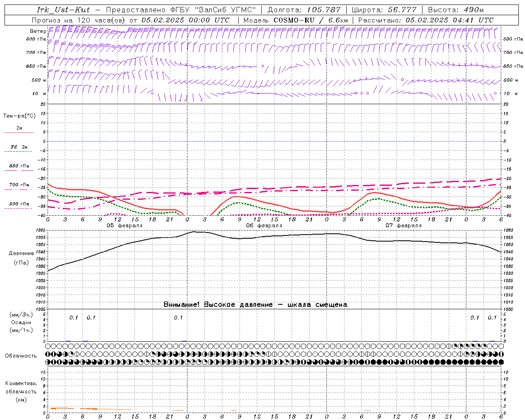Screen dimensions: 525x420
Task: Click the calm wind circle in the 850 гПа row
Action: (262, 66)
